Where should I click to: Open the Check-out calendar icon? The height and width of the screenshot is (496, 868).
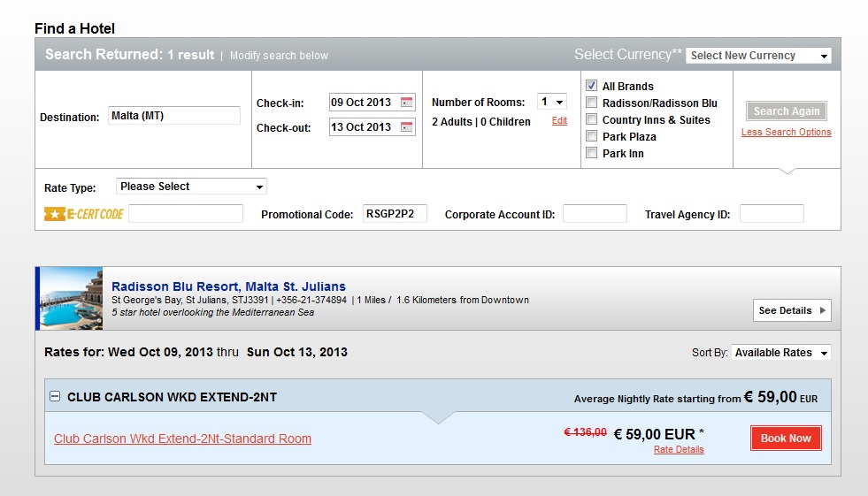coord(406,127)
